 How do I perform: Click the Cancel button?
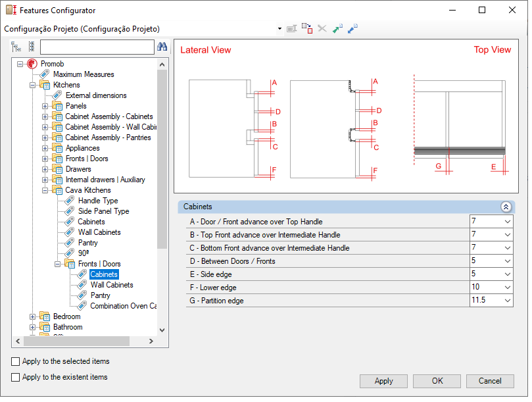(490, 381)
